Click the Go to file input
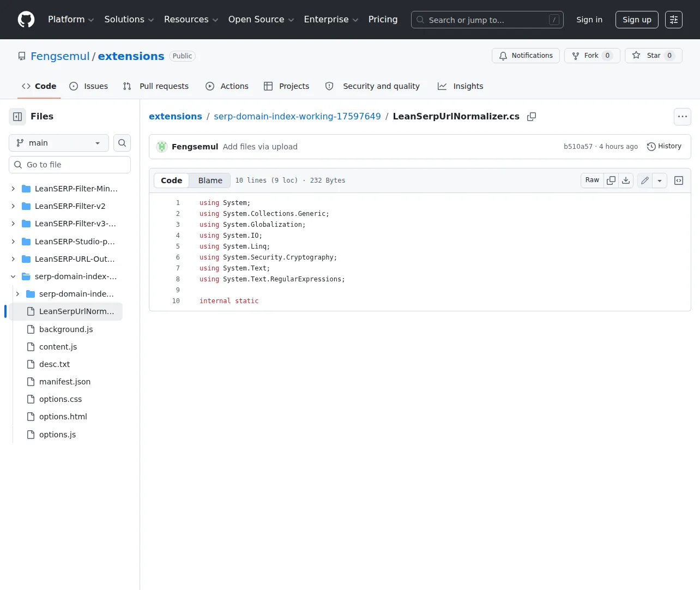This screenshot has width=700, height=590. pyautogui.click(x=70, y=165)
